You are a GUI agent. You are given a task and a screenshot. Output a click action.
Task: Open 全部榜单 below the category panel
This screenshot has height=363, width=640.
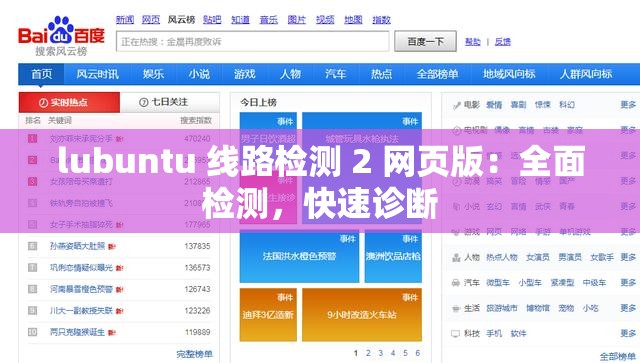click(x=618, y=356)
